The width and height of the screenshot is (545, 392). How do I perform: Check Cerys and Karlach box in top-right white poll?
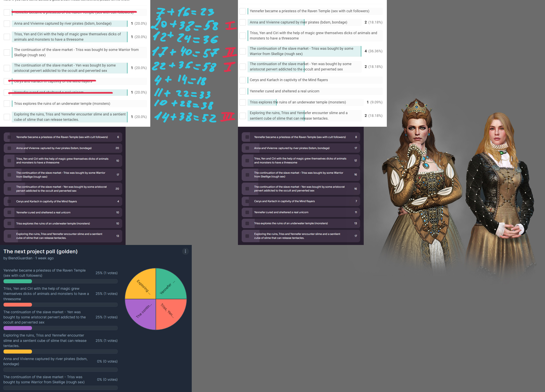click(x=243, y=80)
